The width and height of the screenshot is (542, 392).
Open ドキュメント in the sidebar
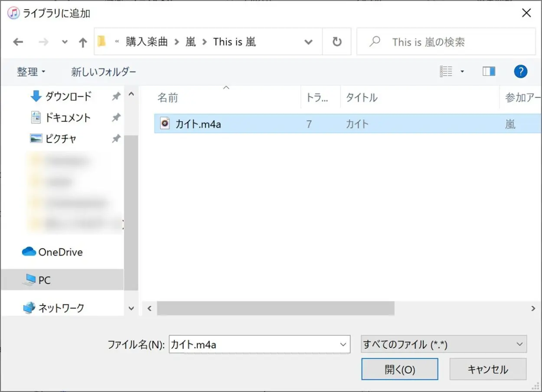(68, 118)
